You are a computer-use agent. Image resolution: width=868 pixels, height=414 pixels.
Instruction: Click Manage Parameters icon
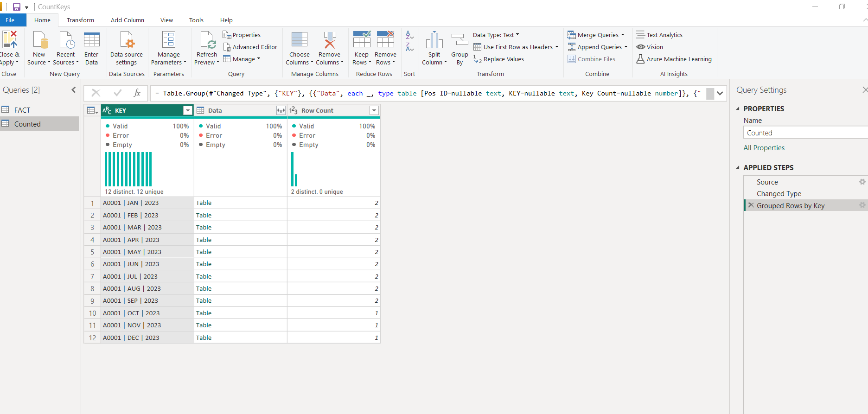(x=169, y=40)
